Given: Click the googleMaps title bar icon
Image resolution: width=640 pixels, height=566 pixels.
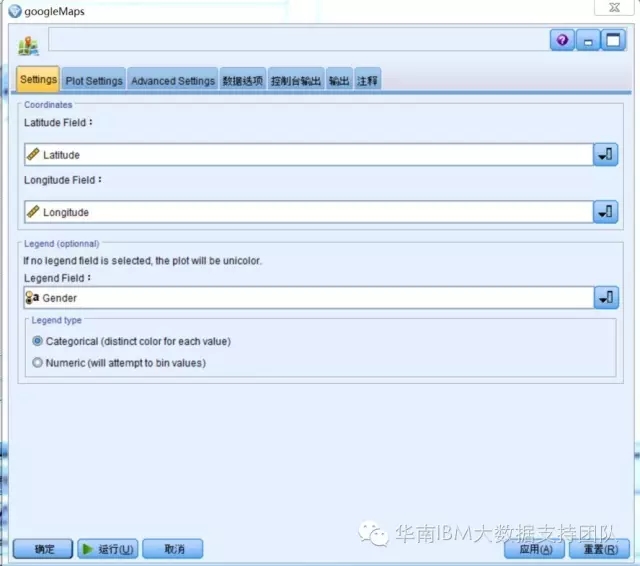Looking at the screenshot, I should click(15, 11).
